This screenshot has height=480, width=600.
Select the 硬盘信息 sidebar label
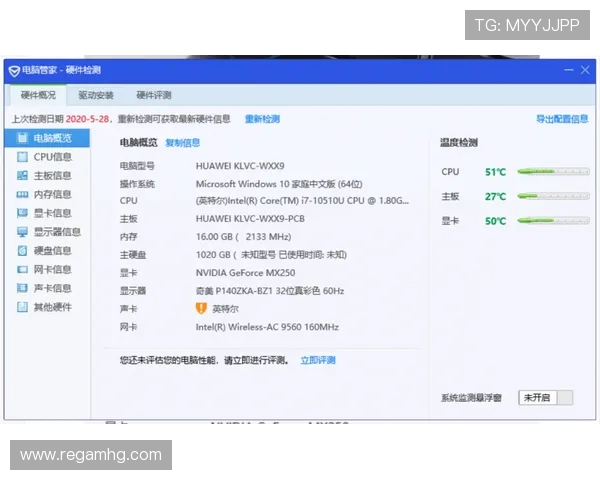pos(52,251)
